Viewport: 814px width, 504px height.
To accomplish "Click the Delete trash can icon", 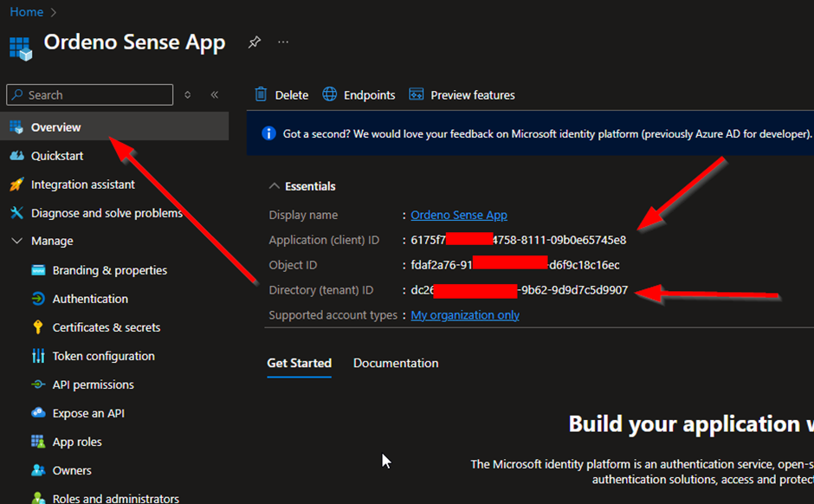I will [x=261, y=94].
